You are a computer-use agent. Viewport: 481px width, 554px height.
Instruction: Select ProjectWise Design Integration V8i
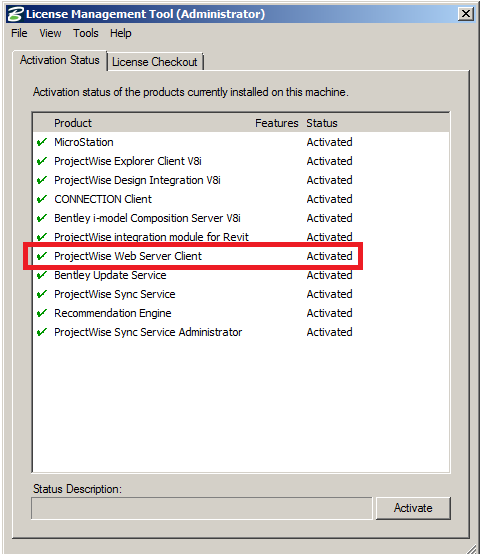click(241, 180)
